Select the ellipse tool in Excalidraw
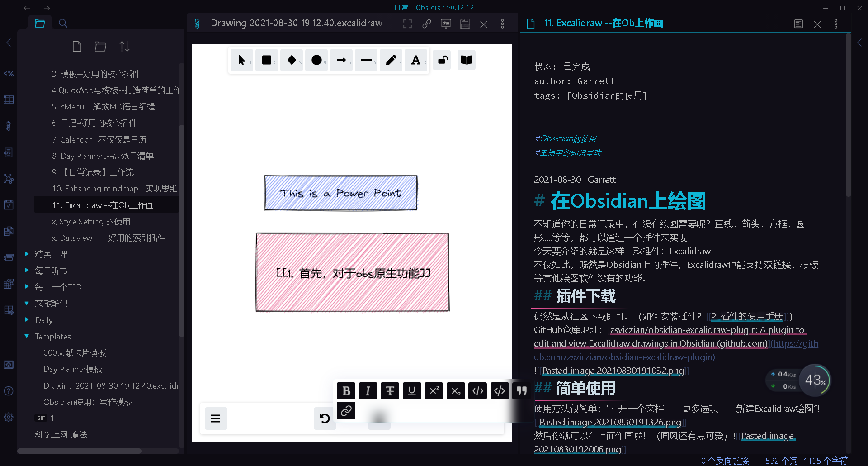Viewport: 868px width, 466px height. click(316, 60)
